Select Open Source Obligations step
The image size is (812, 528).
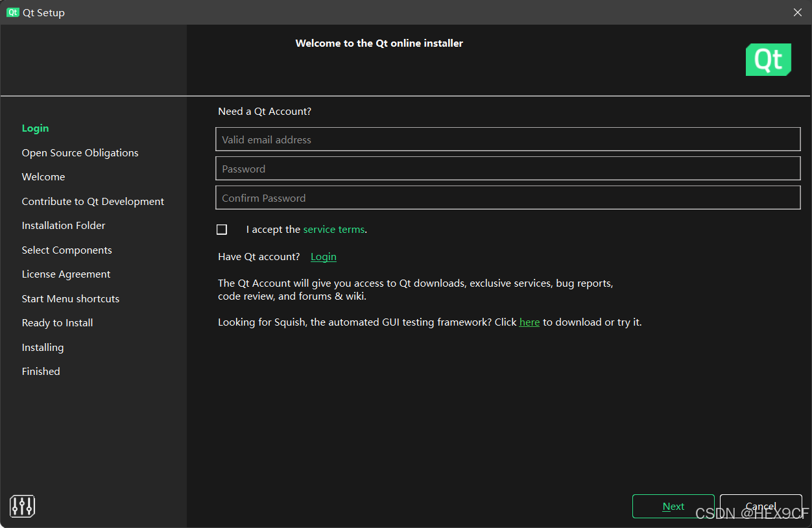80,153
